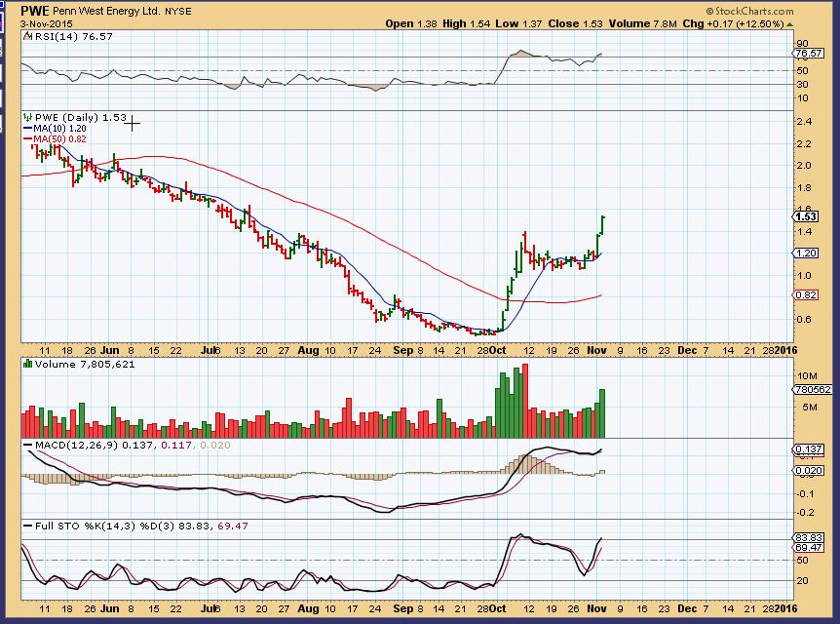Click the 1.20 moving average tag on price axis

806,253
